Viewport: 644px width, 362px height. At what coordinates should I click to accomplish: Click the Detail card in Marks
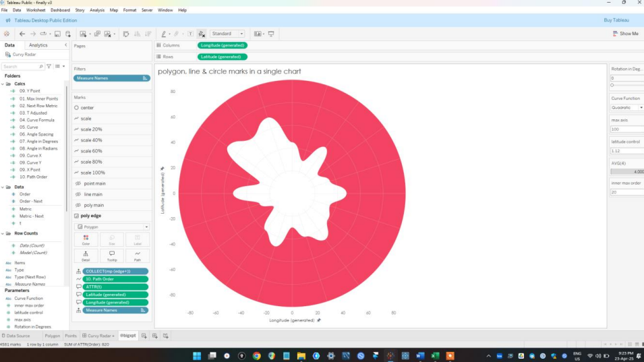coord(86,256)
